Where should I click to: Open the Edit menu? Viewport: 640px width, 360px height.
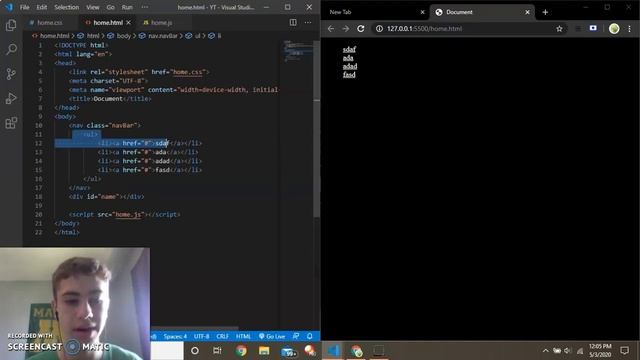point(42,7)
